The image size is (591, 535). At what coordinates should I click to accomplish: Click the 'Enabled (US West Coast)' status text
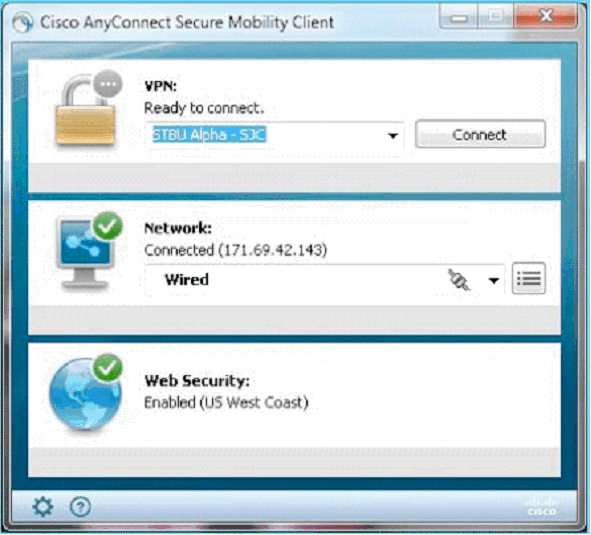point(226,403)
